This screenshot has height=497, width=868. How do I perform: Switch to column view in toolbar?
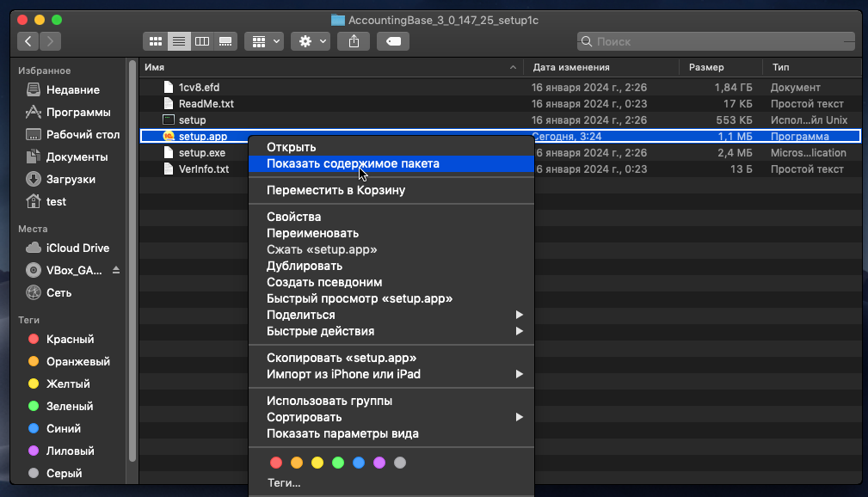202,41
